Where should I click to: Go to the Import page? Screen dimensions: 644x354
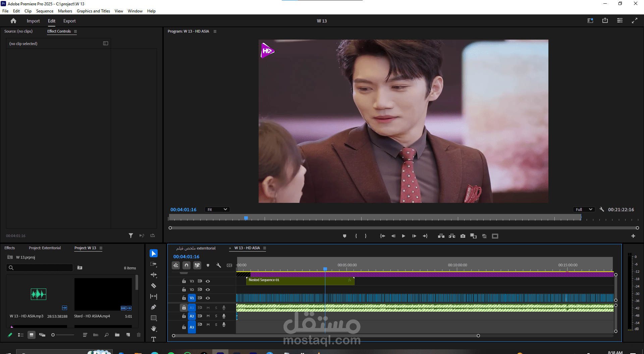coord(33,21)
